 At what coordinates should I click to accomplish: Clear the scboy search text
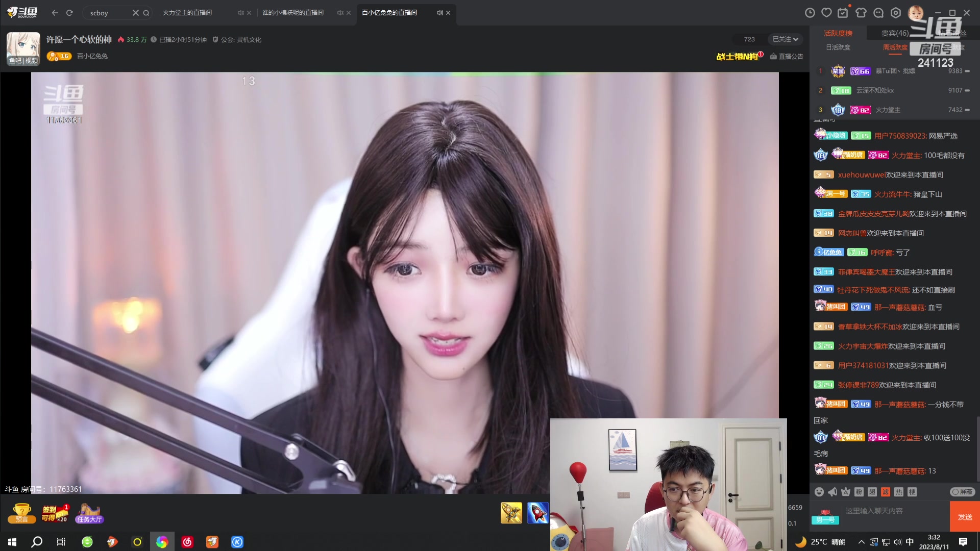coord(136,13)
